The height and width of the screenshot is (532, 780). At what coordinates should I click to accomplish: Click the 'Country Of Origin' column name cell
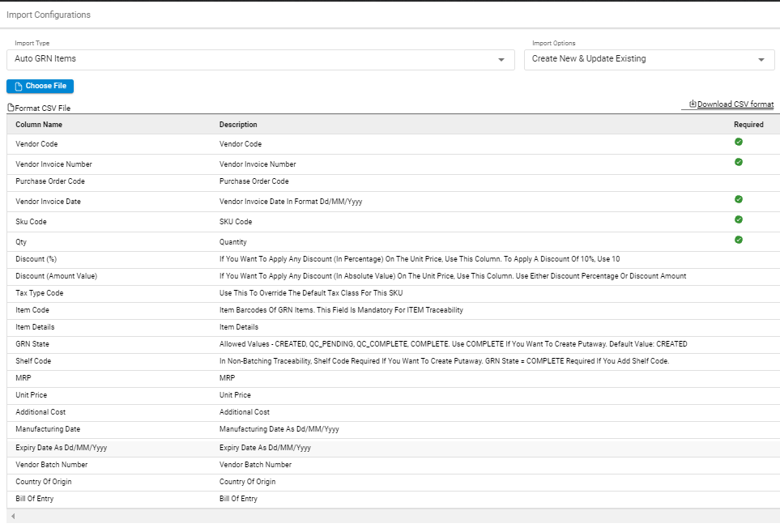pos(43,482)
